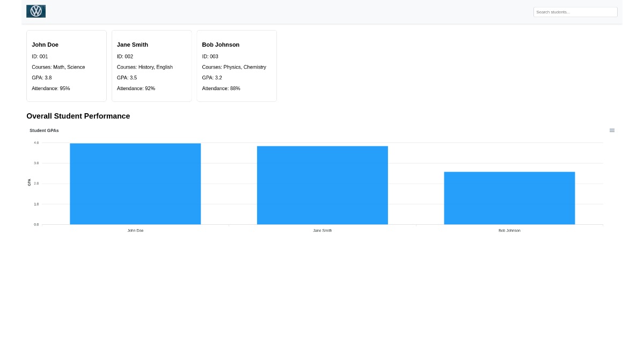This screenshot has width=644, height=338.
Task: Select the Jane Smith x-axis label
Action: tap(323, 230)
